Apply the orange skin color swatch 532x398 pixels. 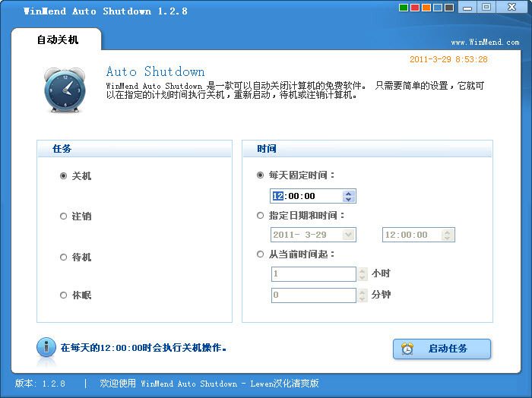pyautogui.click(x=426, y=8)
